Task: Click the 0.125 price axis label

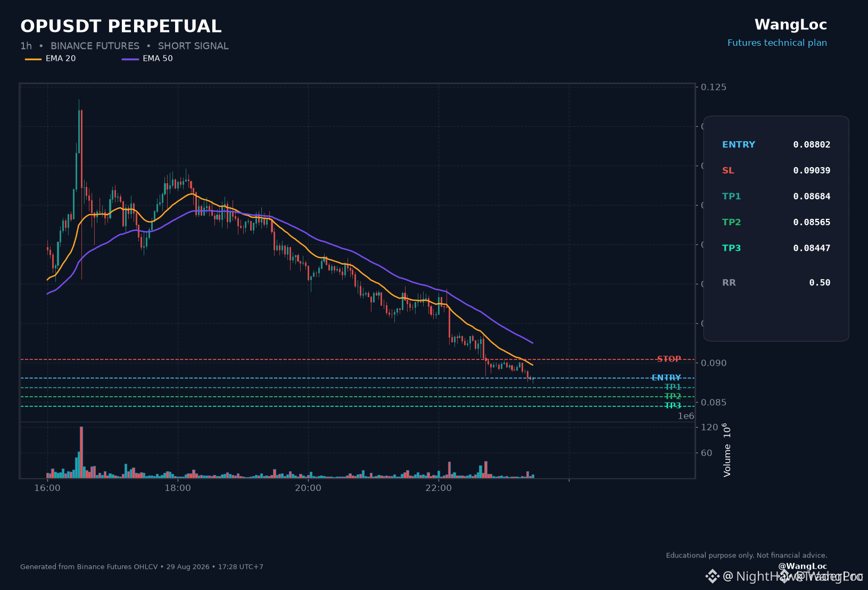Action: (714, 87)
